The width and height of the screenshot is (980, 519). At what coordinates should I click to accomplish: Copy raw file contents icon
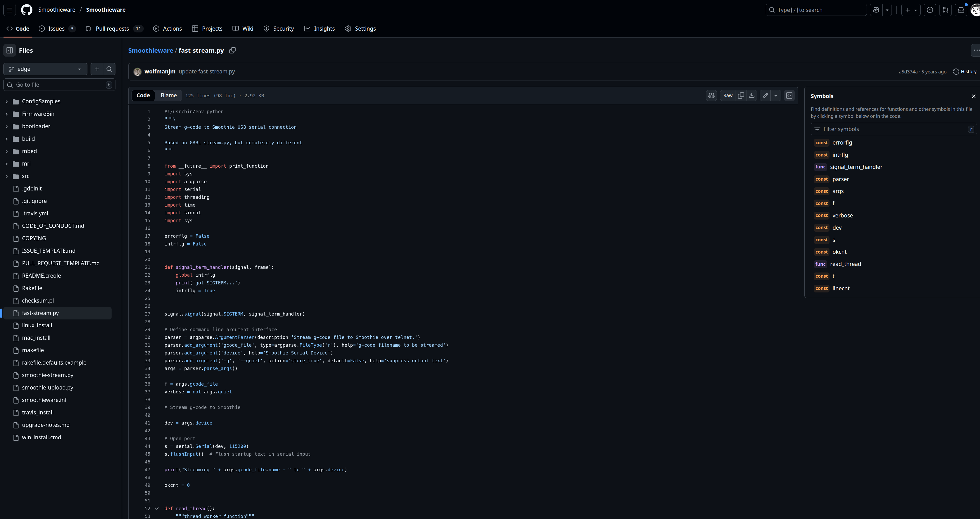(x=741, y=95)
